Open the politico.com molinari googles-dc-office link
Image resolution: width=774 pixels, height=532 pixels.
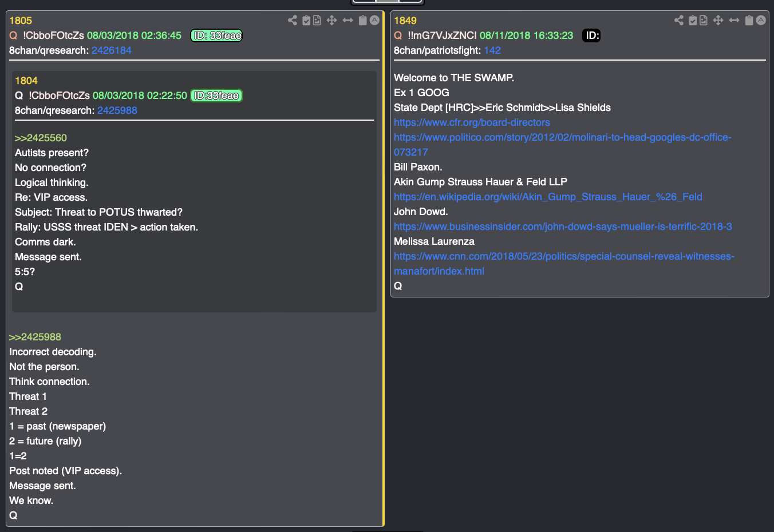tap(563, 145)
